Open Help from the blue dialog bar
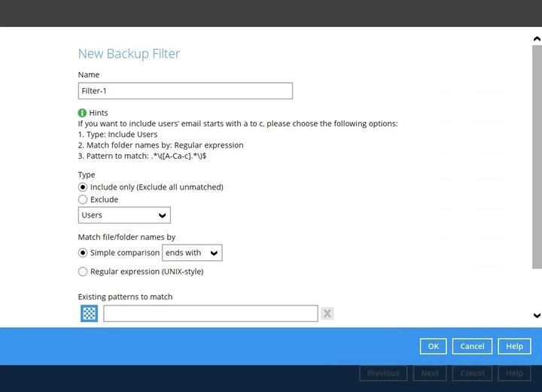Screen dimensions: 542x392 coord(514,346)
